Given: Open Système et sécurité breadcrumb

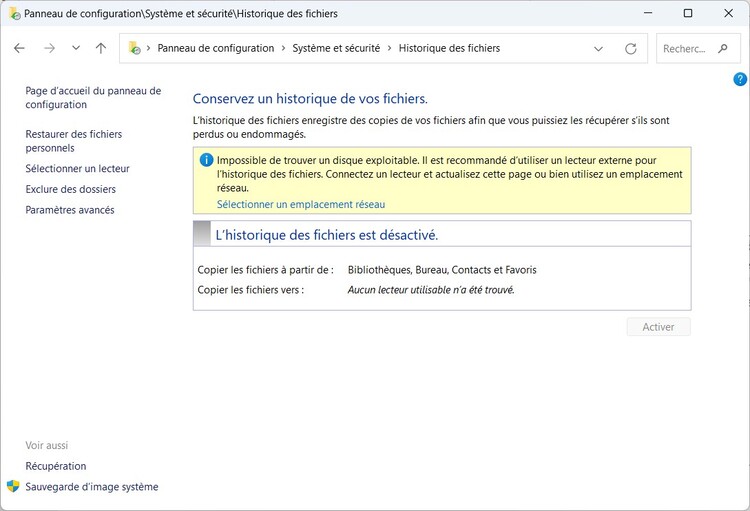Looking at the screenshot, I should [336, 48].
